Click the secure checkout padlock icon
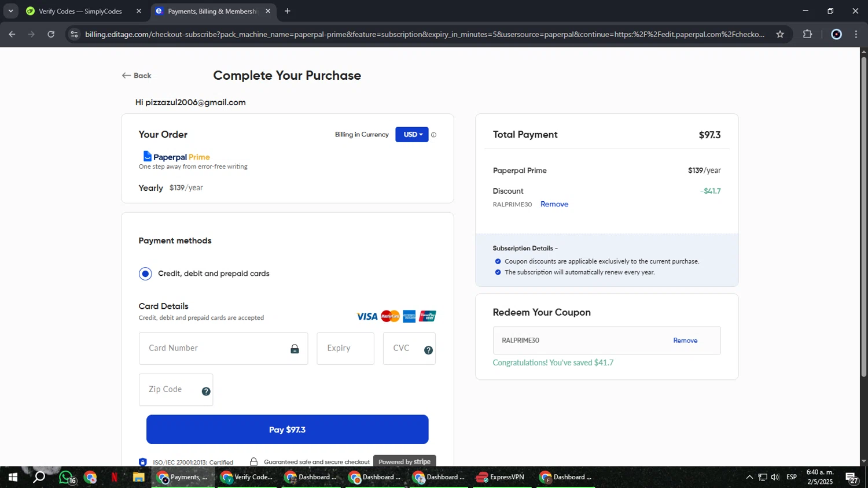This screenshot has width=868, height=488. coord(253,461)
